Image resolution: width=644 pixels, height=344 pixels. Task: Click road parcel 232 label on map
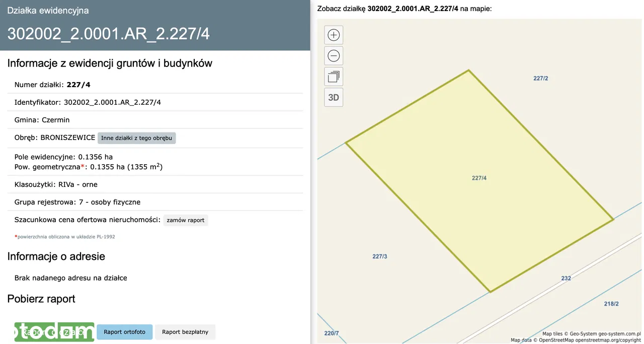coord(566,279)
